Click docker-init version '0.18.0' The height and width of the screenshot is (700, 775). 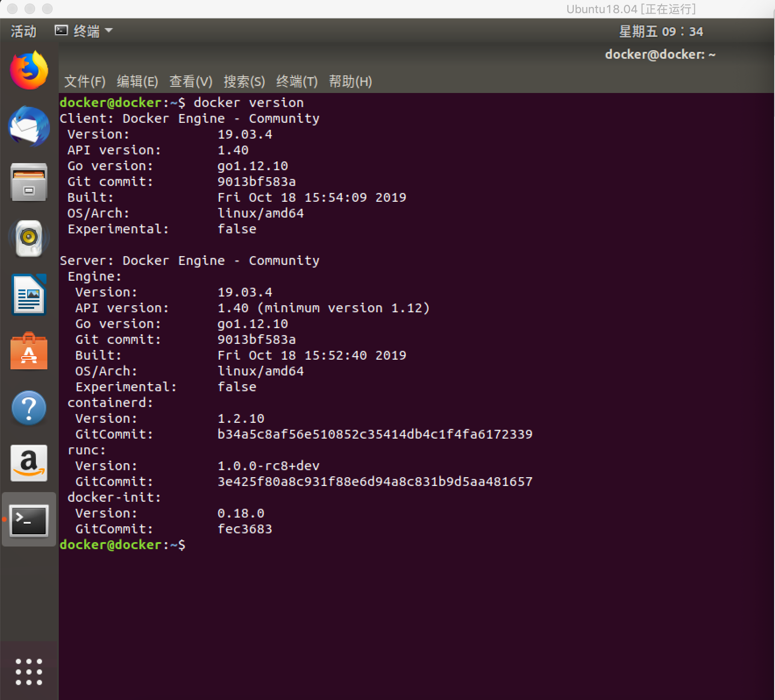[241, 513]
